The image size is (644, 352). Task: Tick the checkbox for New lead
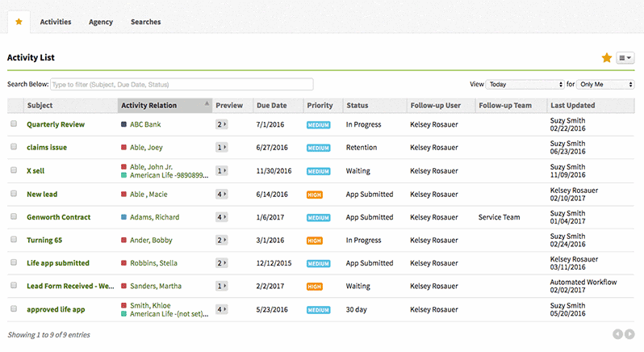[x=14, y=194]
